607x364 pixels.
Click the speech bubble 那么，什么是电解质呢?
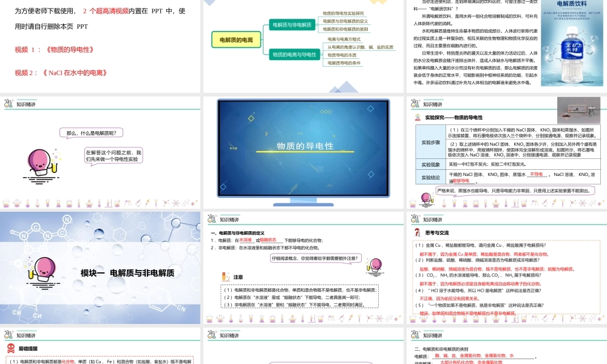coord(92,133)
